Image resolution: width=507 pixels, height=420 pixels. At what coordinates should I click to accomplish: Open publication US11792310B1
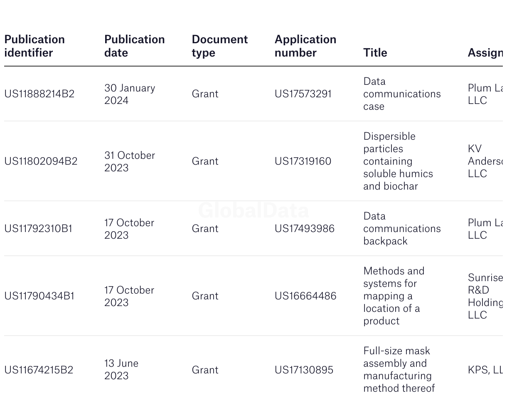coord(38,229)
